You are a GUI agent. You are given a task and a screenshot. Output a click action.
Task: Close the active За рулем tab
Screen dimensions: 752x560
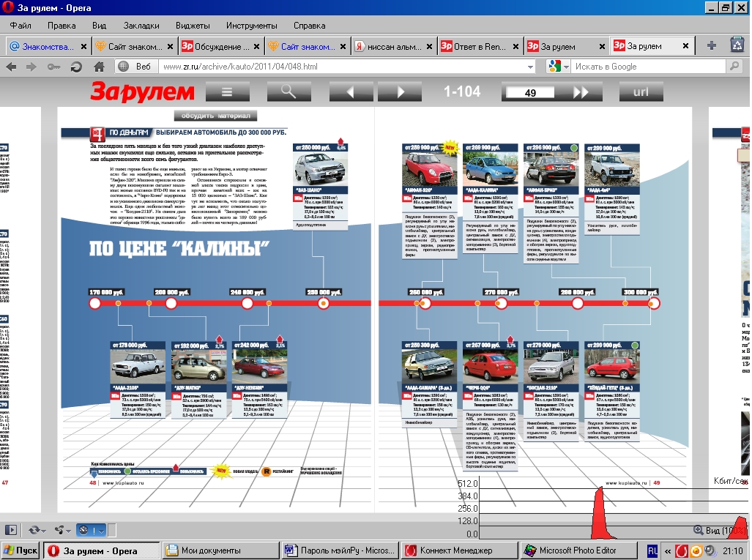686,46
